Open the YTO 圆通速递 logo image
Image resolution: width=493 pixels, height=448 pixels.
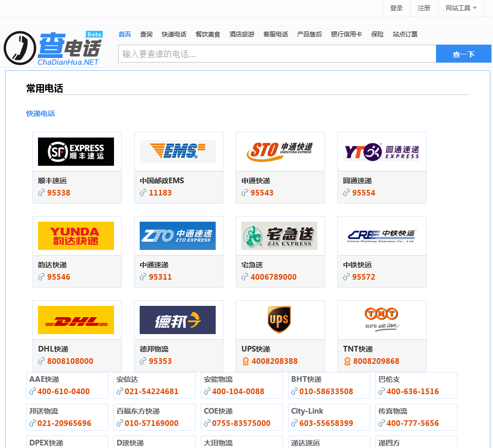click(382, 151)
